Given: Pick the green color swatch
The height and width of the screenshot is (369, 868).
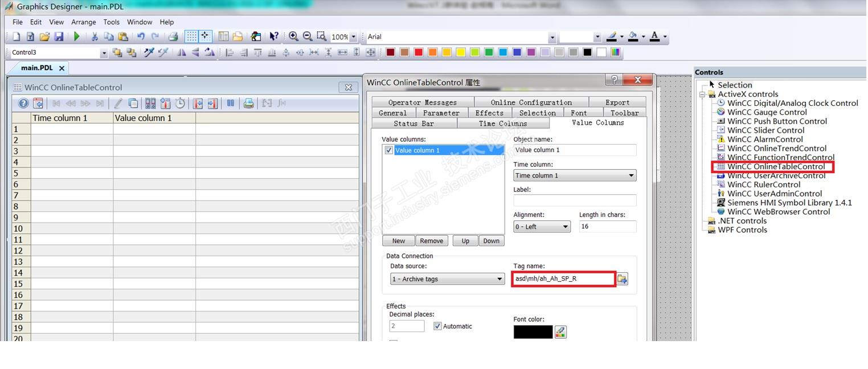Looking at the screenshot, I should 489,52.
